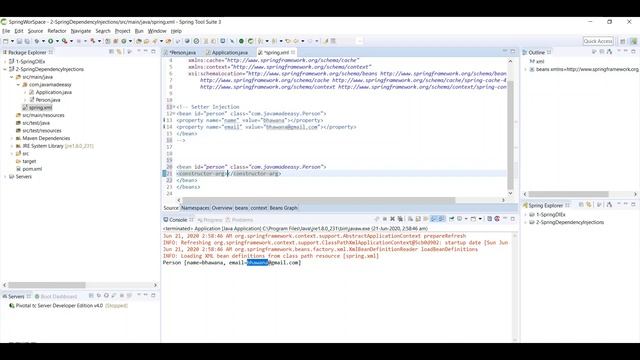Click Collapse All in Package Explorer
The image size is (640, 360).
(111, 52)
